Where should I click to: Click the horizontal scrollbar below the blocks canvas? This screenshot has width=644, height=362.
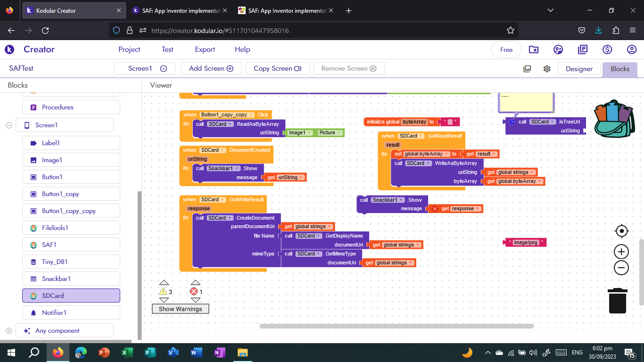pos(396,326)
